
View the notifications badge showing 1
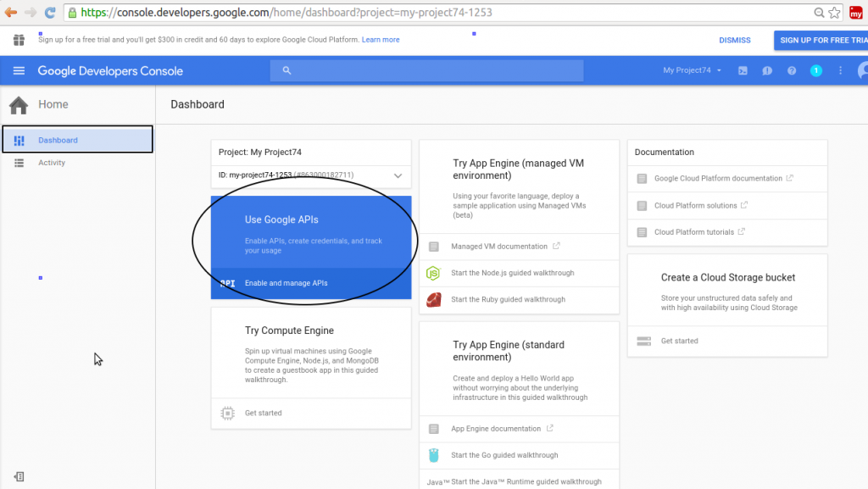click(x=815, y=71)
